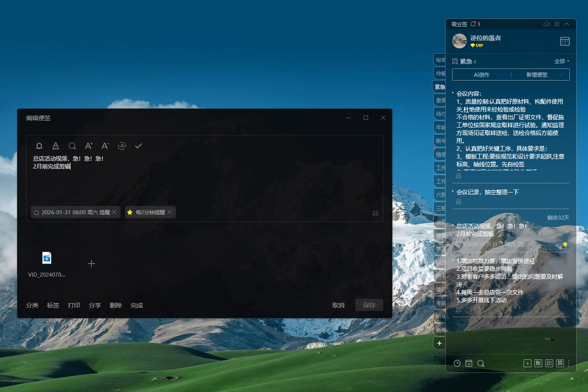Select the reminder bell icon in note toolbar
Screen dimensions: 588x392
pos(39,146)
